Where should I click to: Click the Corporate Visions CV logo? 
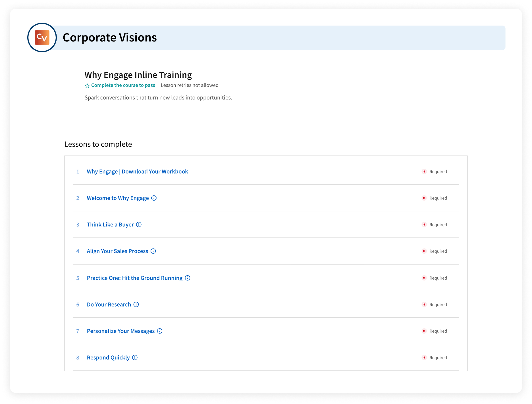point(42,38)
